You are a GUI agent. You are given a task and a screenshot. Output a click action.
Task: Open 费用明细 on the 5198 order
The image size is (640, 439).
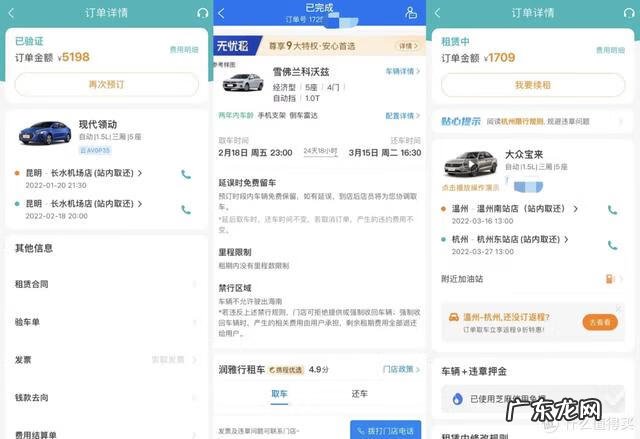[x=184, y=50]
